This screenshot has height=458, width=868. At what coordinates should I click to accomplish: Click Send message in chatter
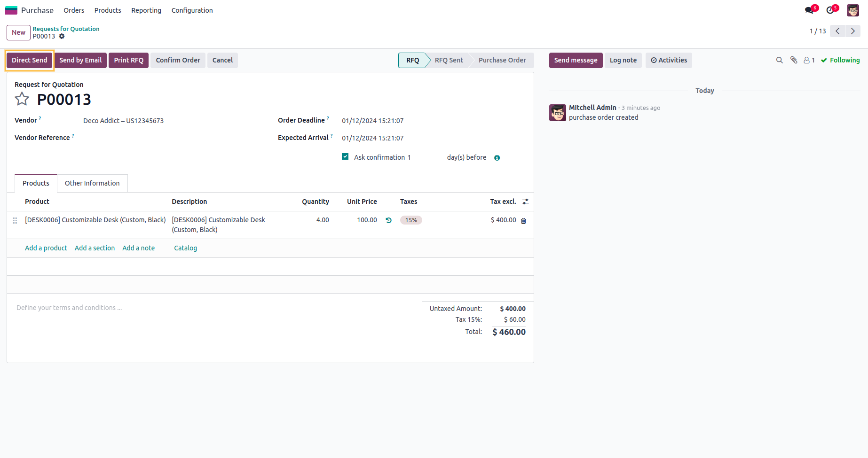click(x=576, y=60)
